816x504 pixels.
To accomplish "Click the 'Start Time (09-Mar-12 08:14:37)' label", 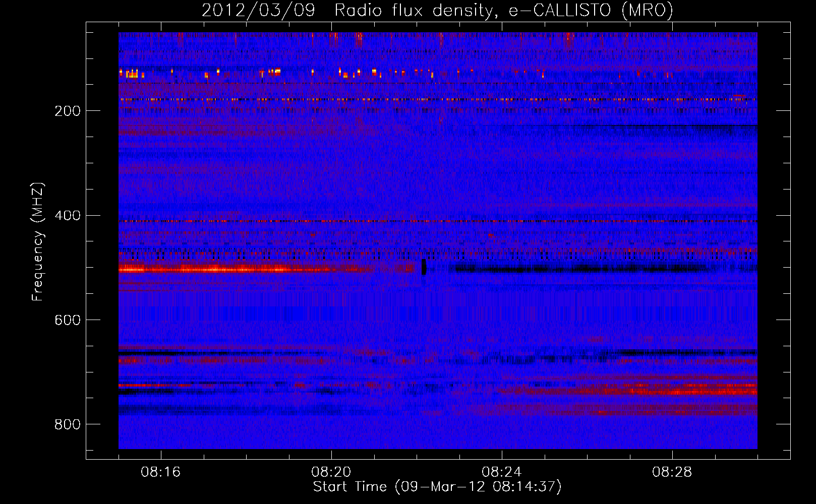I will click(x=437, y=487).
